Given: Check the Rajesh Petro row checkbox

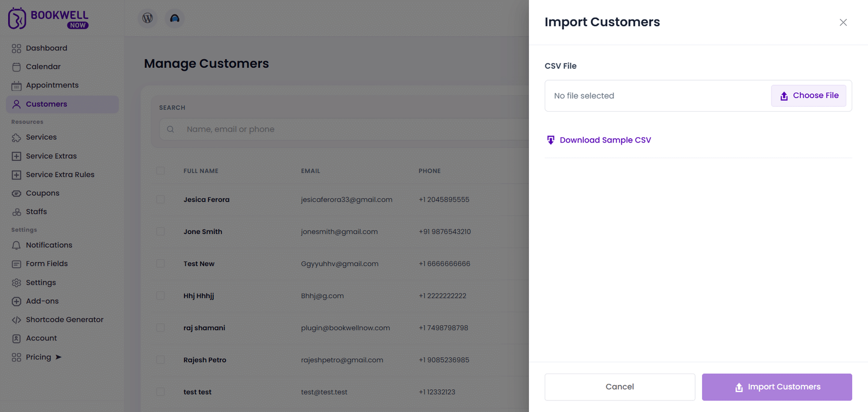Looking at the screenshot, I should [x=161, y=359].
